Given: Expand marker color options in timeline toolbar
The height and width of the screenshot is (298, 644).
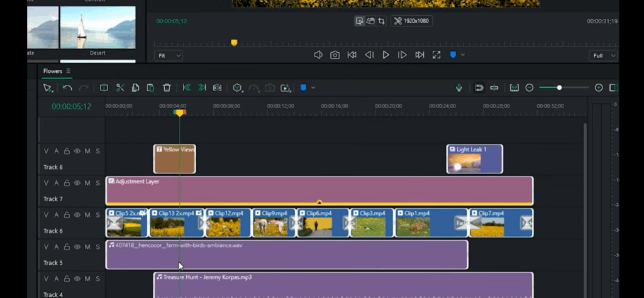Looking at the screenshot, I should pos(313,88).
